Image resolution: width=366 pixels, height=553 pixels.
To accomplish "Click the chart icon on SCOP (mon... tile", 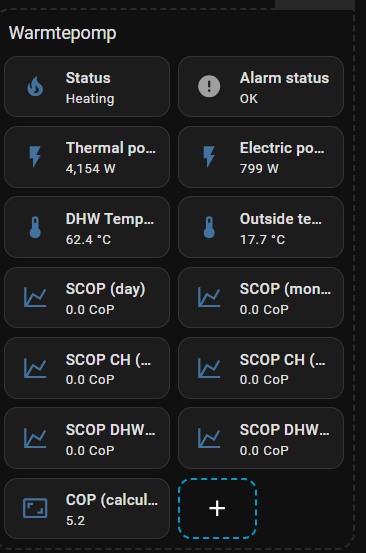I will pyautogui.click(x=209, y=297).
